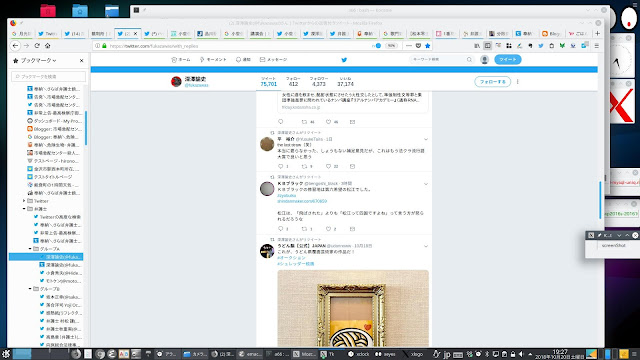Screen dimensions: 640x360
Task: Retweet the 平 裕介 tweet
Action: click(304, 166)
